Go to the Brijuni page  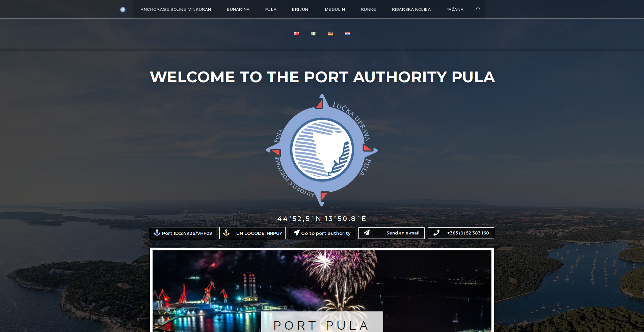pyautogui.click(x=301, y=9)
